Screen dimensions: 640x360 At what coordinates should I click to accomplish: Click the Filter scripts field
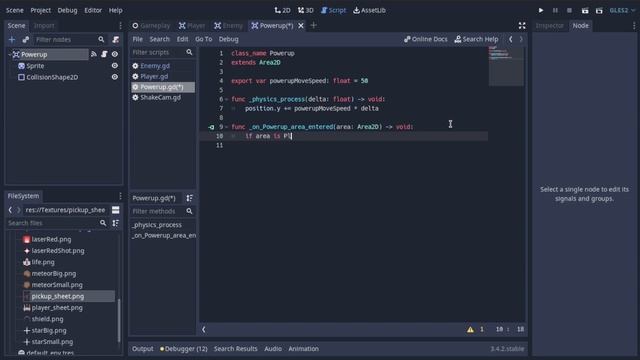click(162, 52)
